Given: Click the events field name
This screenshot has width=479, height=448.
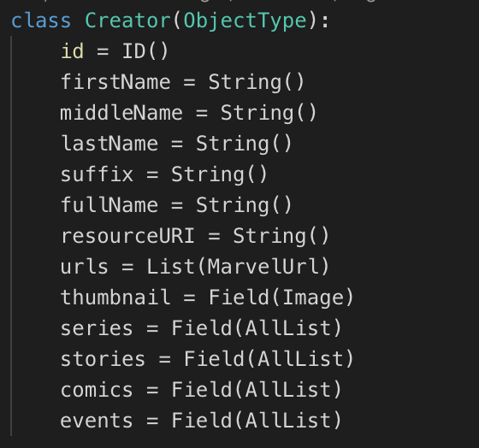Looking at the screenshot, I should coord(97,420).
